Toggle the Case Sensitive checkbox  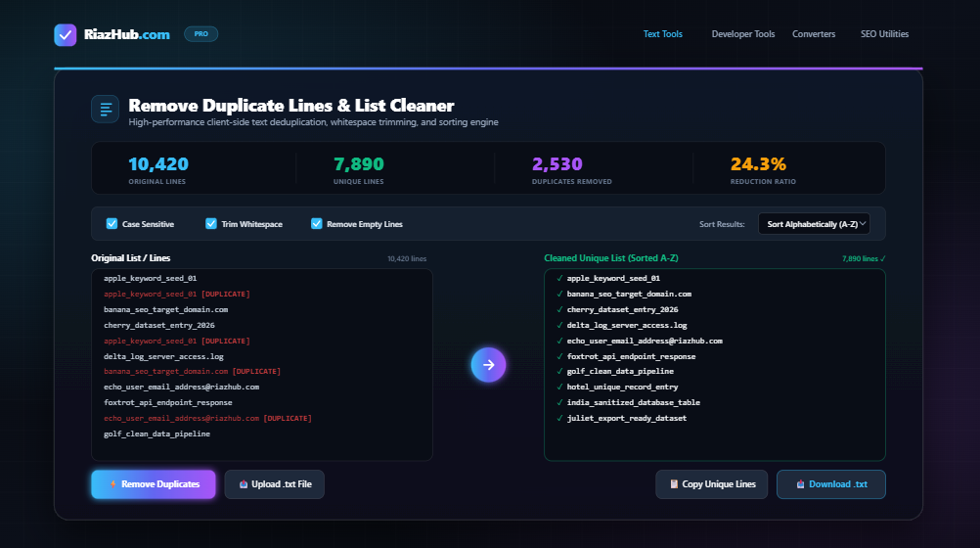[x=111, y=224]
